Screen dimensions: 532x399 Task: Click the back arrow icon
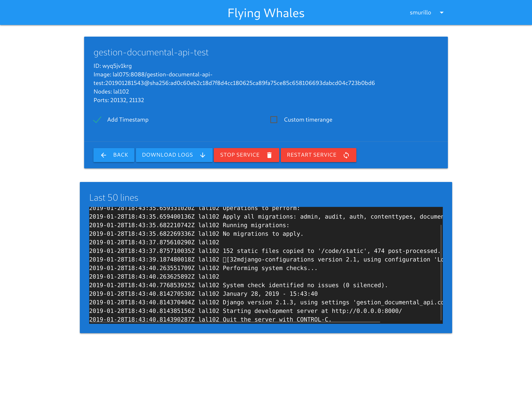104,155
